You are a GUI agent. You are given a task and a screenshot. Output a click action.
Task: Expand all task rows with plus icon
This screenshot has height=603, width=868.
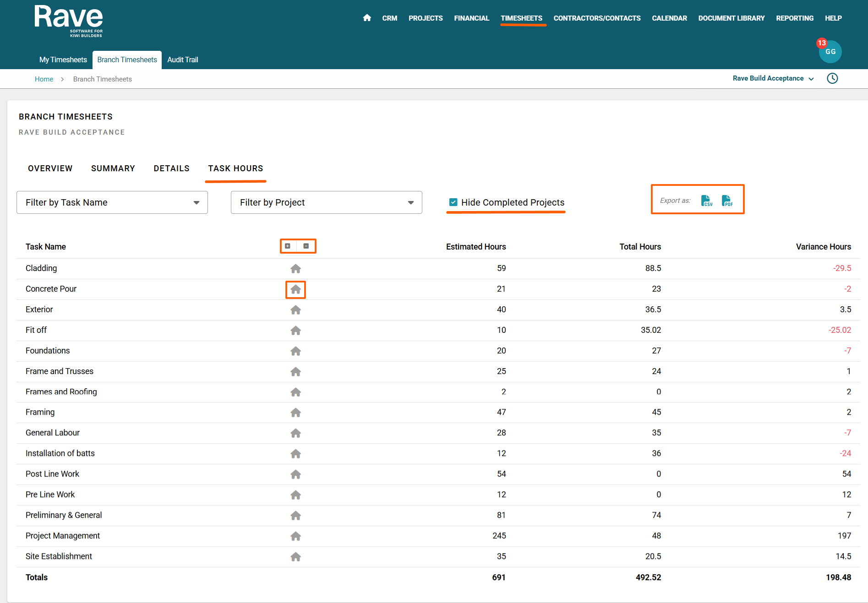288,246
